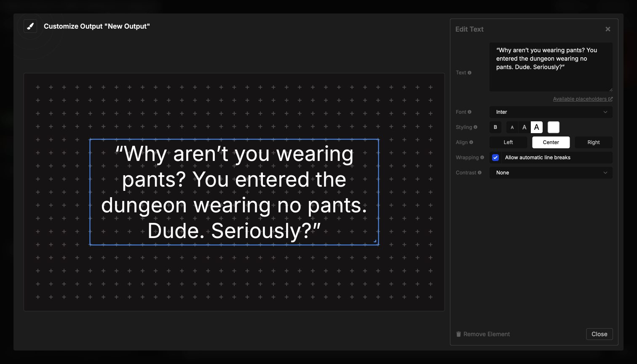637x364 pixels.
Task: Click inside the Text input field
Action: pyautogui.click(x=551, y=67)
